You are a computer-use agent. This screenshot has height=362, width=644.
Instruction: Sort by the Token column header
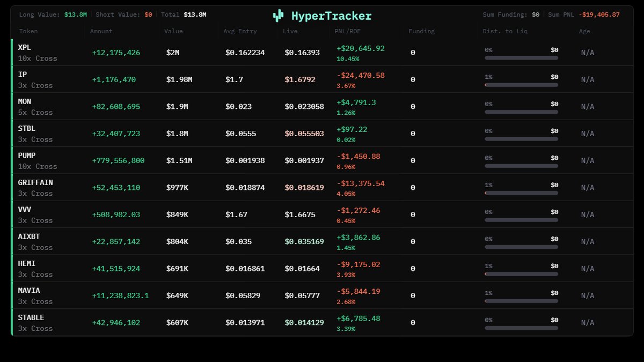tap(28, 31)
